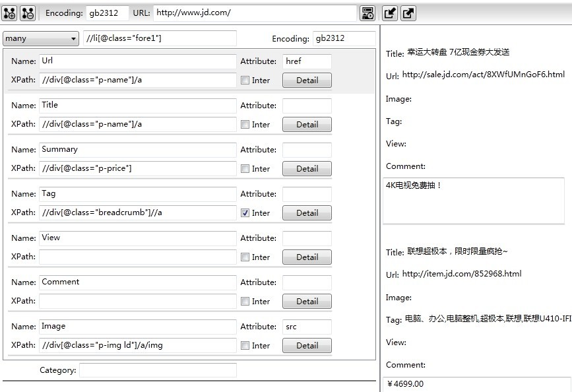Open Detail for the Title field
Image resolution: width=572 pixels, height=392 pixels.
pyautogui.click(x=307, y=125)
